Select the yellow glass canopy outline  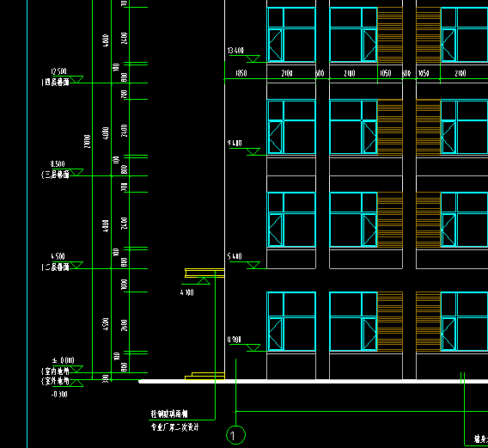coord(204,273)
